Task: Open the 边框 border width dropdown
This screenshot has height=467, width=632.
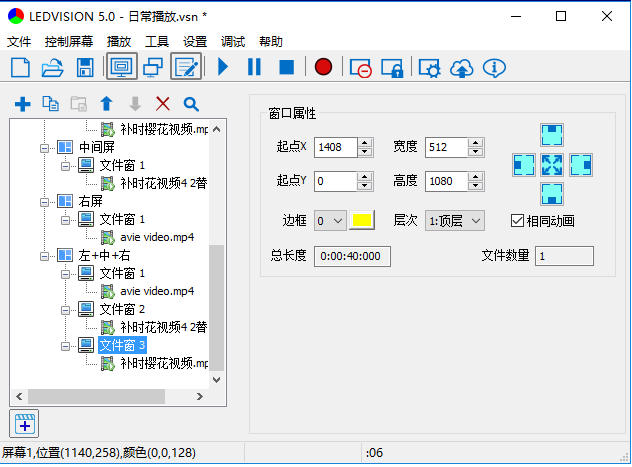Action: pyautogui.click(x=330, y=220)
